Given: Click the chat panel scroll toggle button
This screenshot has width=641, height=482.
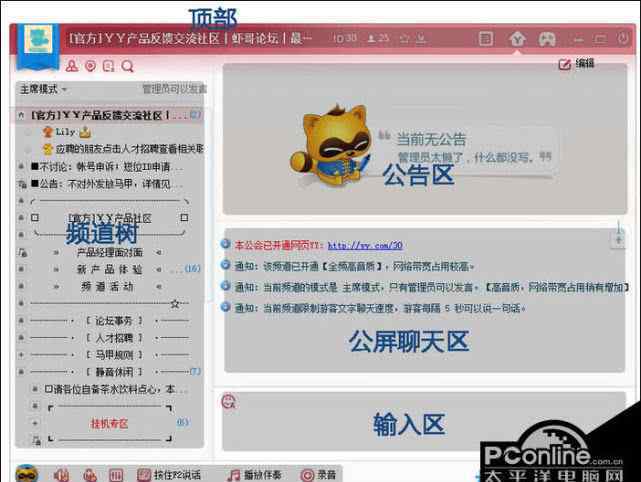Looking at the screenshot, I should 618,239.
